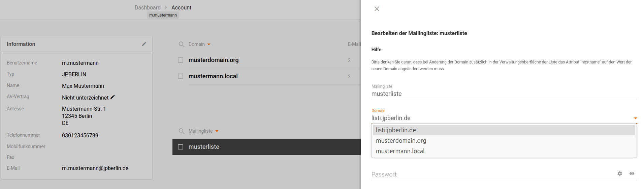Open the Mailingliste column sort dropdown
The height and width of the screenshot is (189, 644).
217,131
